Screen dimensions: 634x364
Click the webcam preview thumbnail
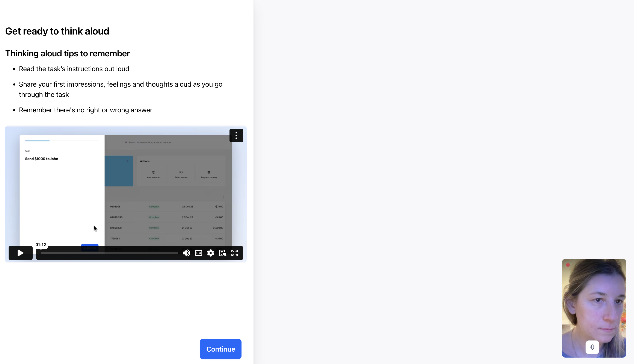click(x=594, y=300)
